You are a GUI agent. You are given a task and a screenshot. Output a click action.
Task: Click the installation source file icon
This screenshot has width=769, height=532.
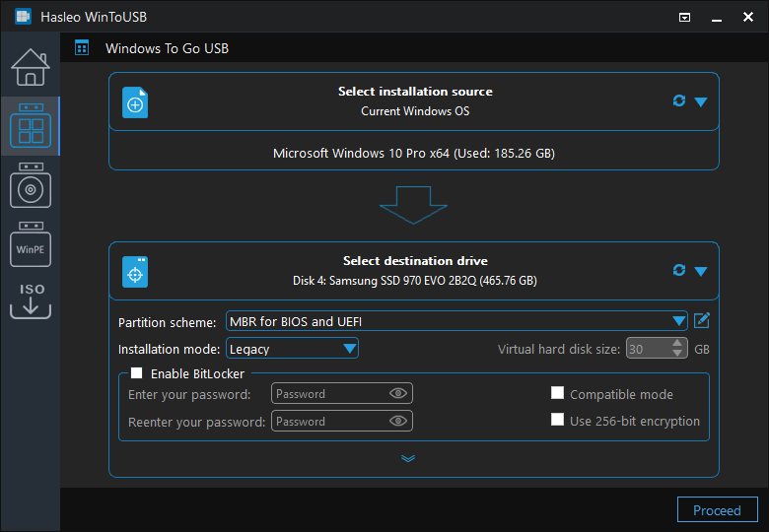[x=135, y=102]
